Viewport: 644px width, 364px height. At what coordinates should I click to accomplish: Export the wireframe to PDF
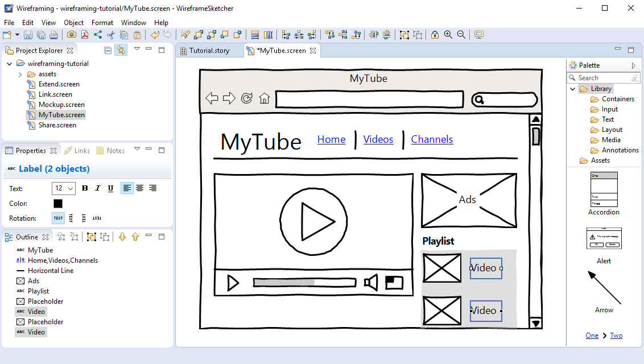click(x=84, y=34)
